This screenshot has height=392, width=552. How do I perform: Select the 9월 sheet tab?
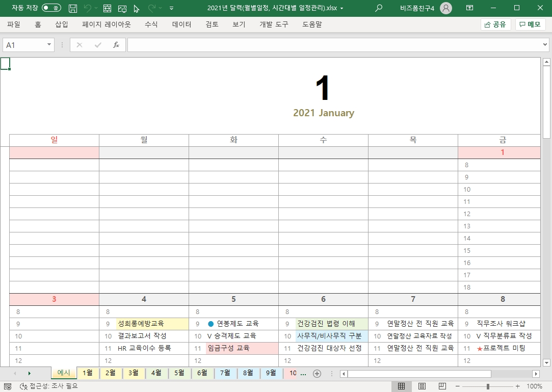pos(271,373)
